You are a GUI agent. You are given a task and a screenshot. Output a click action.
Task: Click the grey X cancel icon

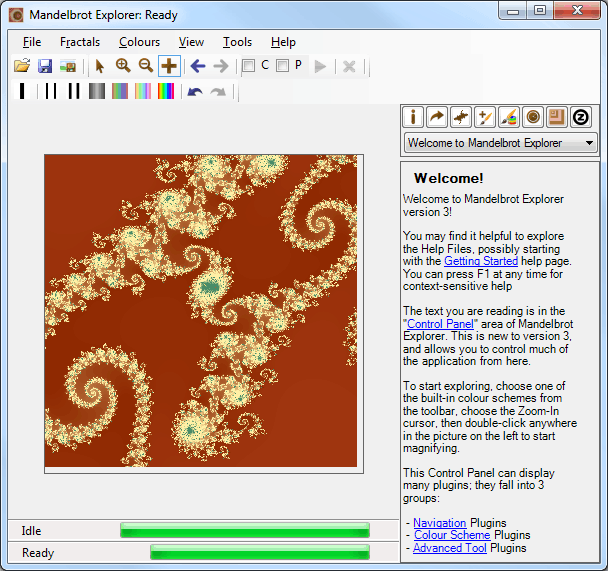[349, 66]
